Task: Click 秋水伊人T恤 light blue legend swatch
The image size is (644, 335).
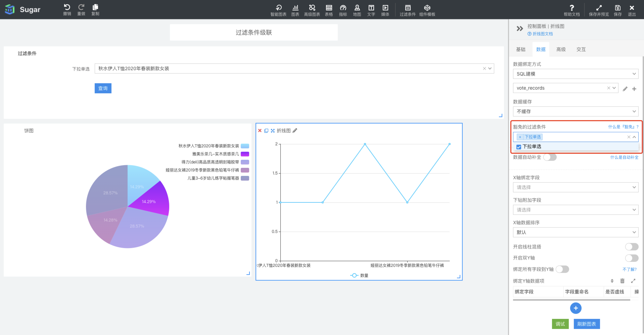Action: click(245, 146)
